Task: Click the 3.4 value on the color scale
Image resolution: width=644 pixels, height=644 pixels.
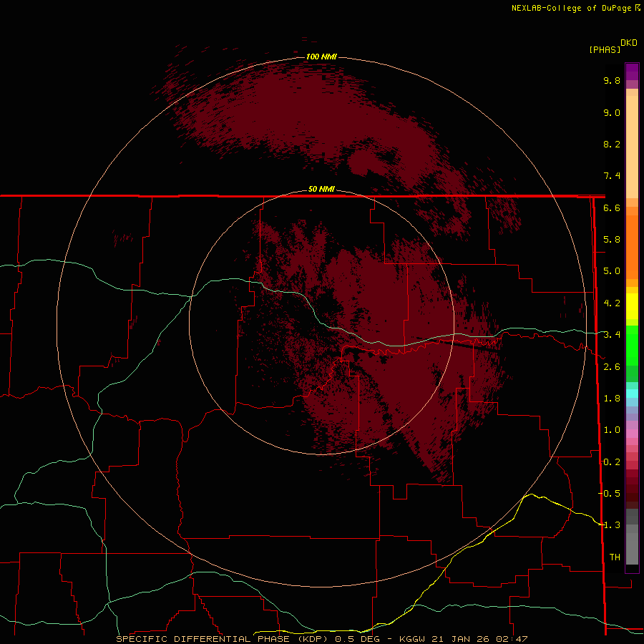Action: point(612,335)
